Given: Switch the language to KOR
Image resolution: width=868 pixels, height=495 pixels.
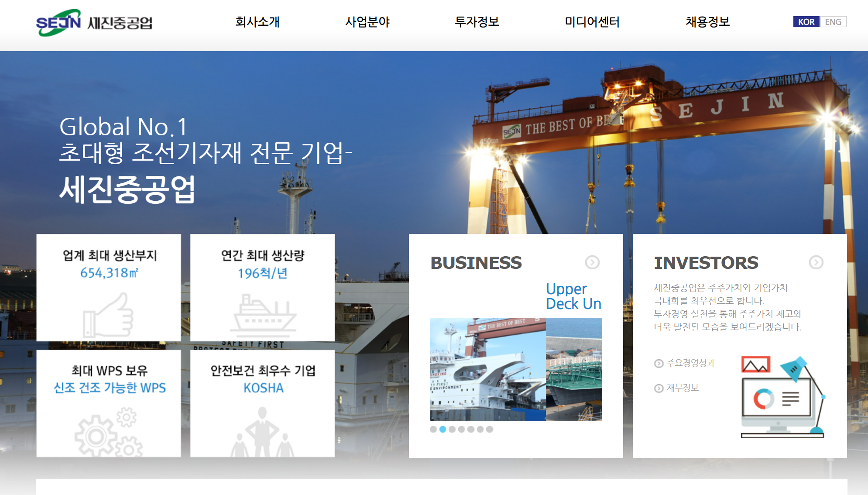Looking at the screenshot, I should coord(806,22).
